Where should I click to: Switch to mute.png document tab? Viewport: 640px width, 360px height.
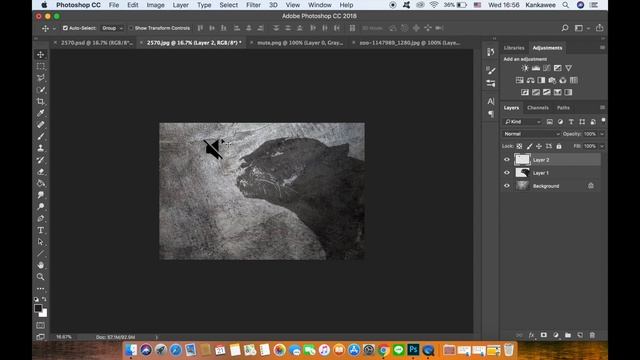[x=300, y=42]
